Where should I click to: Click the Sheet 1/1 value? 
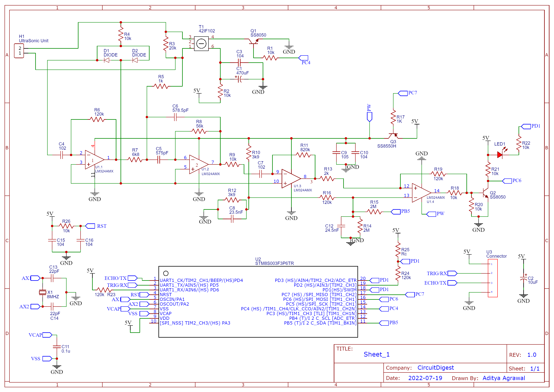click(x=535, y=369)
